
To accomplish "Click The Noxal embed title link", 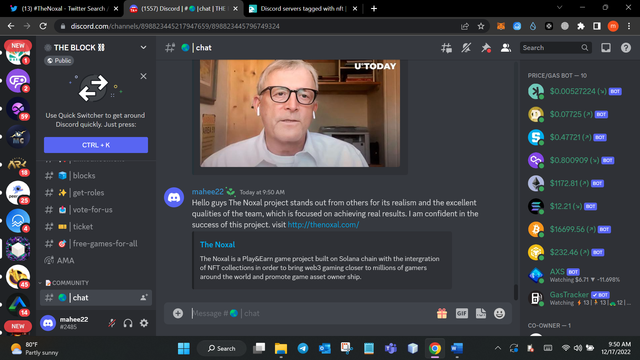I will coord(217,244).
